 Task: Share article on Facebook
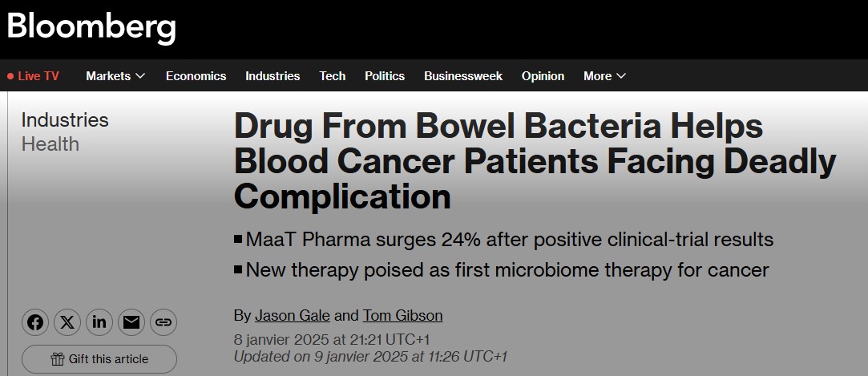(x=35, y=322)
